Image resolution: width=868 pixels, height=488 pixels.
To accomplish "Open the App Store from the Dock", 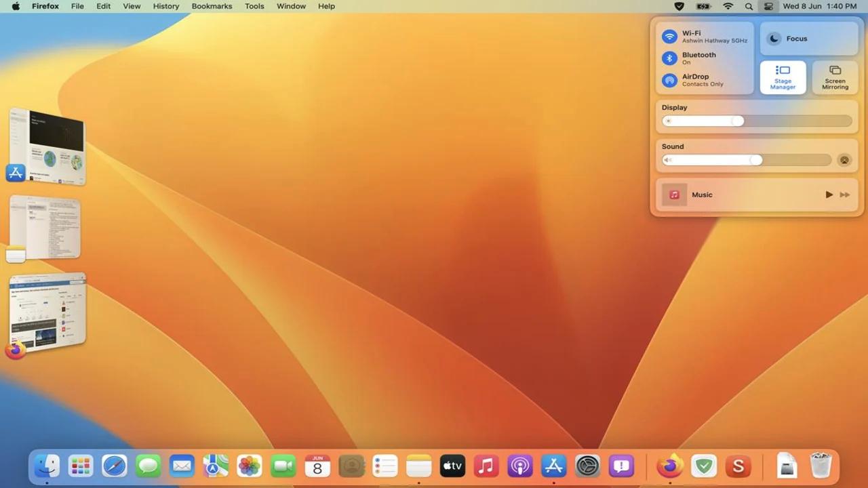I will coord(553,466).
